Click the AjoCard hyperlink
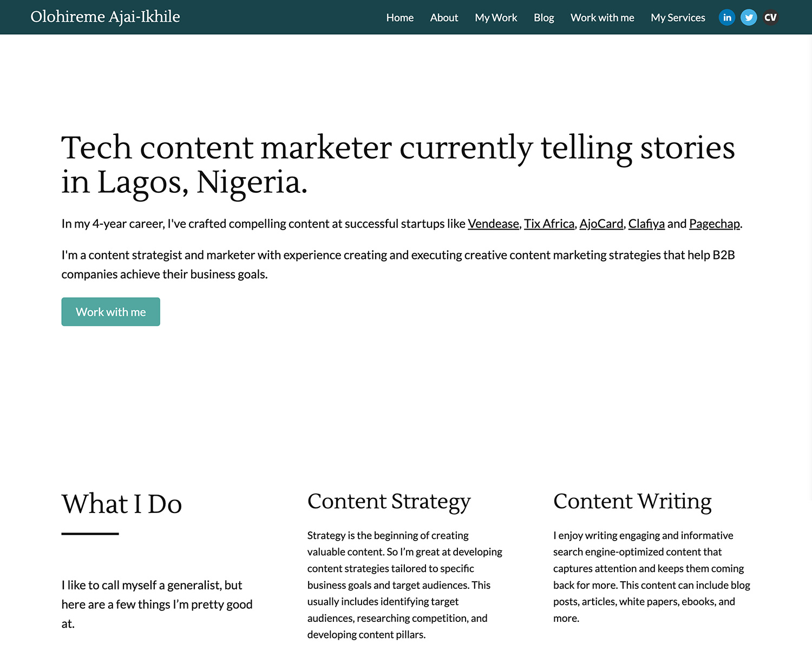The image size is (812, 650). pyautogui.click(x=601, y=224)
